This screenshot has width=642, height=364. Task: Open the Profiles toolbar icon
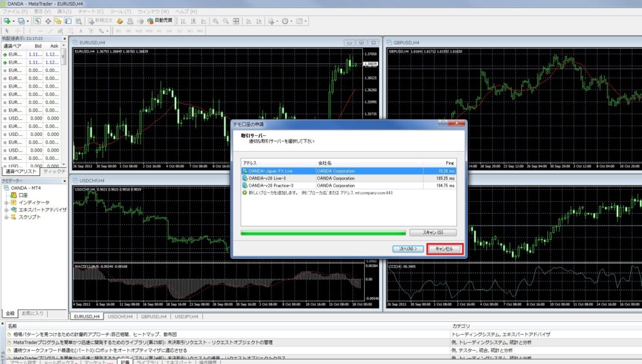(21, 21)
